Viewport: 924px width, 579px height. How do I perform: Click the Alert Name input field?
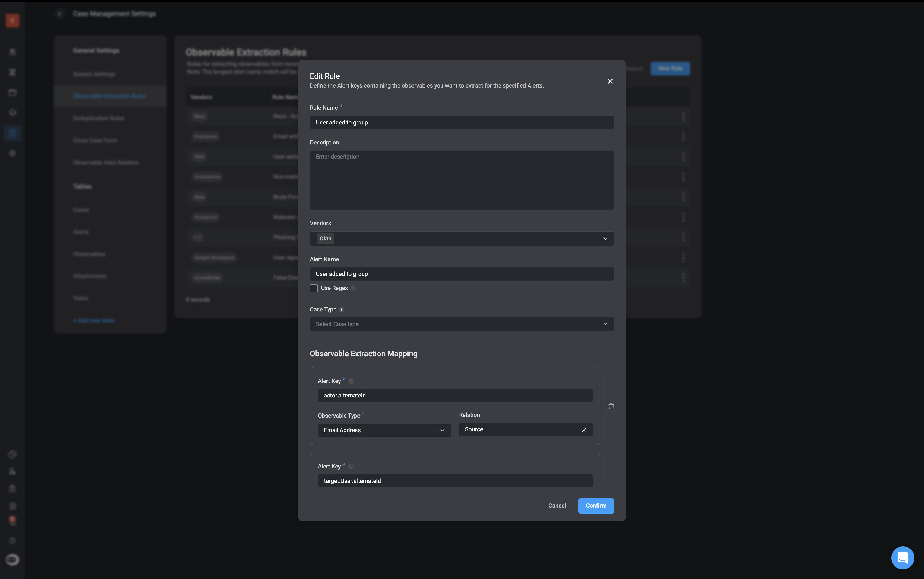(x=461, y=274)
